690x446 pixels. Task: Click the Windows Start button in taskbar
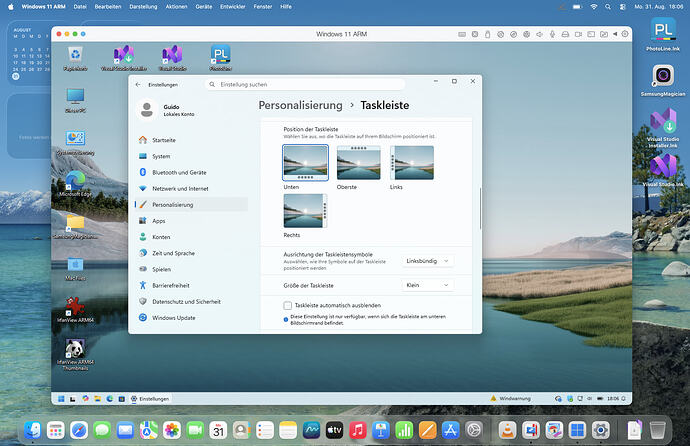[61, 398]
